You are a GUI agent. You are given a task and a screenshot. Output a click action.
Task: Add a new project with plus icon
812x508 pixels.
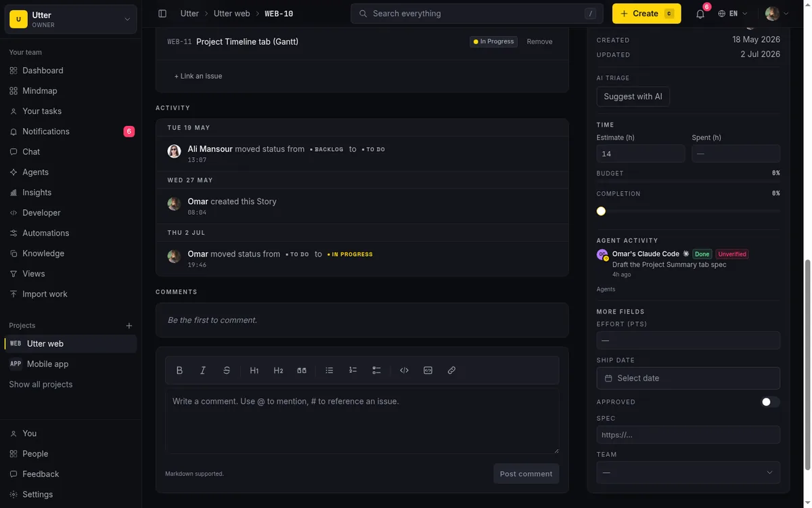(129, 326)
